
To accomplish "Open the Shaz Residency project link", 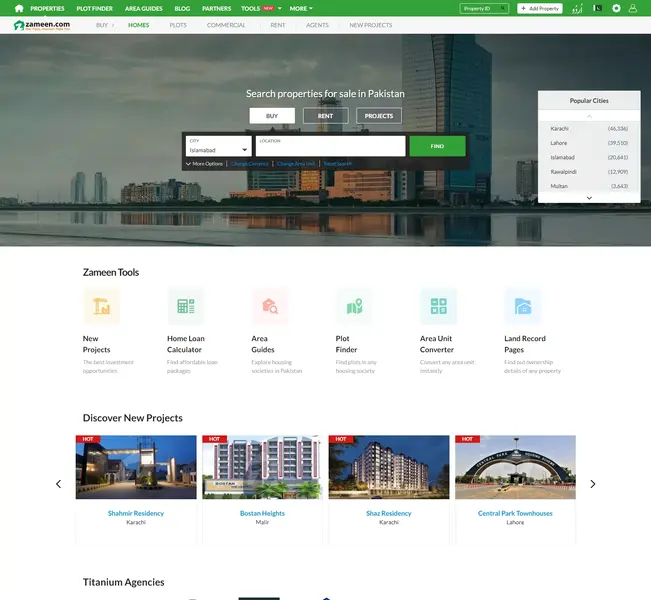I will pyautogui.click(x=389, y=513).
